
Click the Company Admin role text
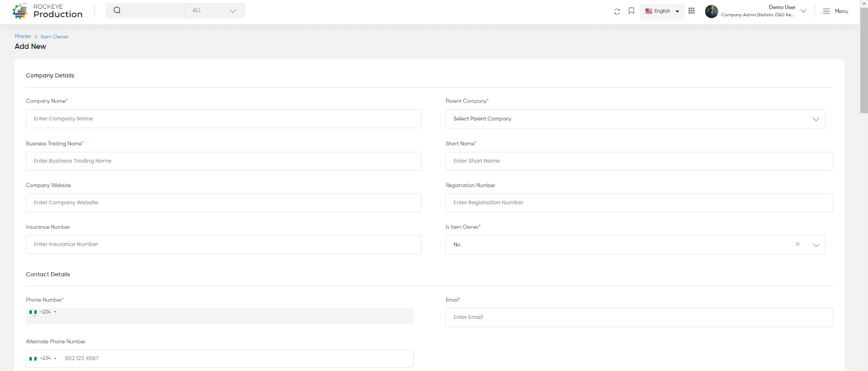coord(757,15)
